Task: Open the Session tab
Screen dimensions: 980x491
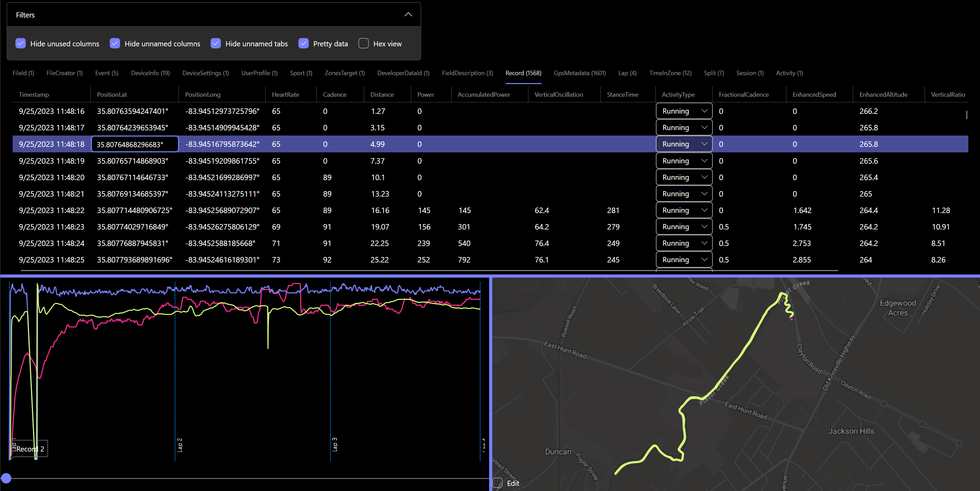Action: pos(749,73)
